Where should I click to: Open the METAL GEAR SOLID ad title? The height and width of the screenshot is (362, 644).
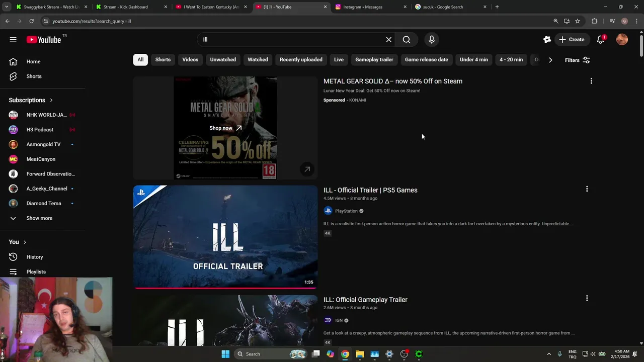coord(393,81)
